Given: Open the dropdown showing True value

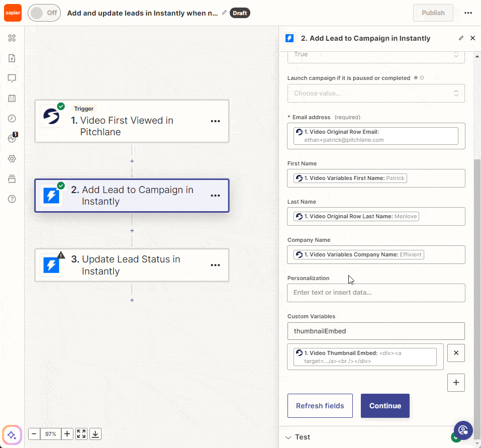Looking at the screenshot, I should point(376,56).
